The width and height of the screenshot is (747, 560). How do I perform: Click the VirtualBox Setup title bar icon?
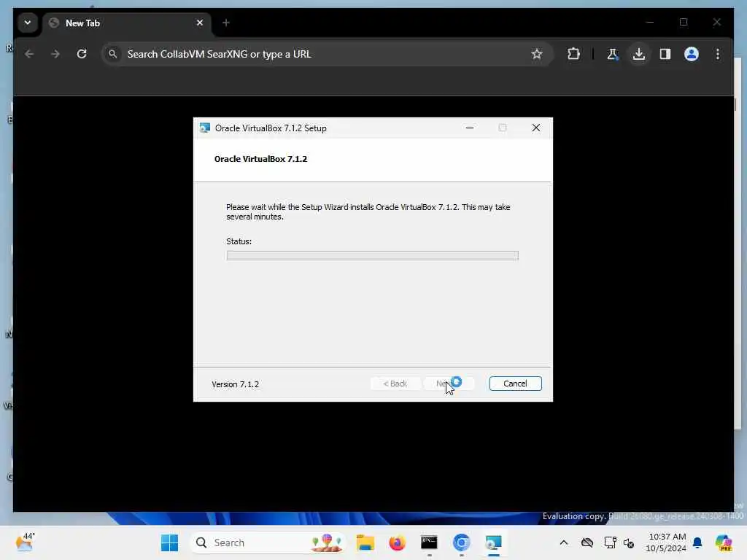(205, 128)
